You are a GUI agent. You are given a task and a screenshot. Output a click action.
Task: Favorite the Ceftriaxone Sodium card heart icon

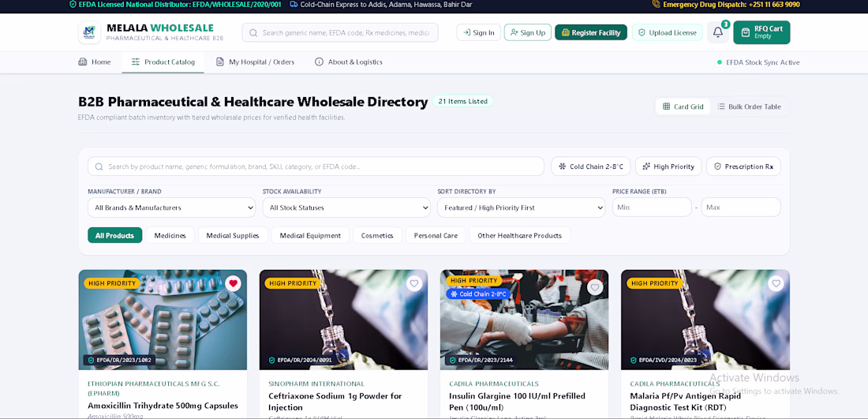click(414, 284)
